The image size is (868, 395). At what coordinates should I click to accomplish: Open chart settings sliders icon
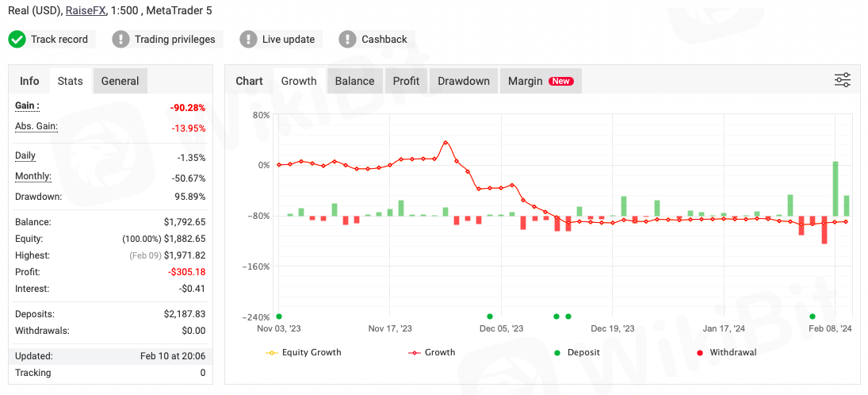[x=842, y=80]
